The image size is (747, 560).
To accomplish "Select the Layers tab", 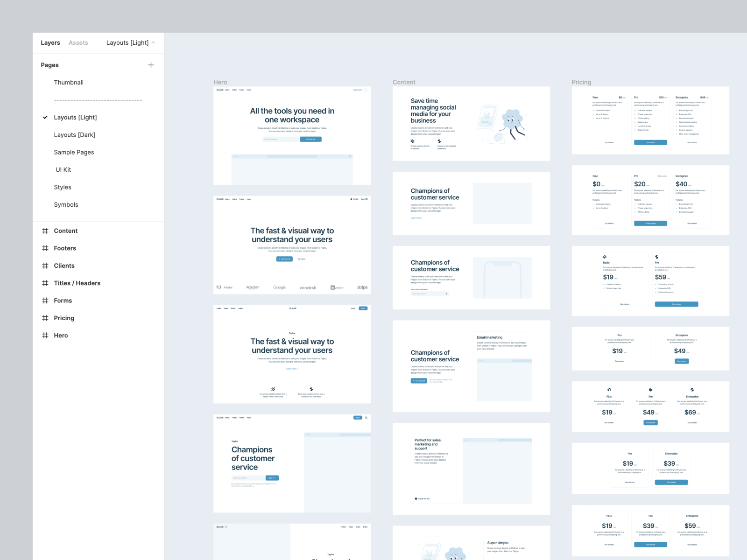I will point(50,42).
